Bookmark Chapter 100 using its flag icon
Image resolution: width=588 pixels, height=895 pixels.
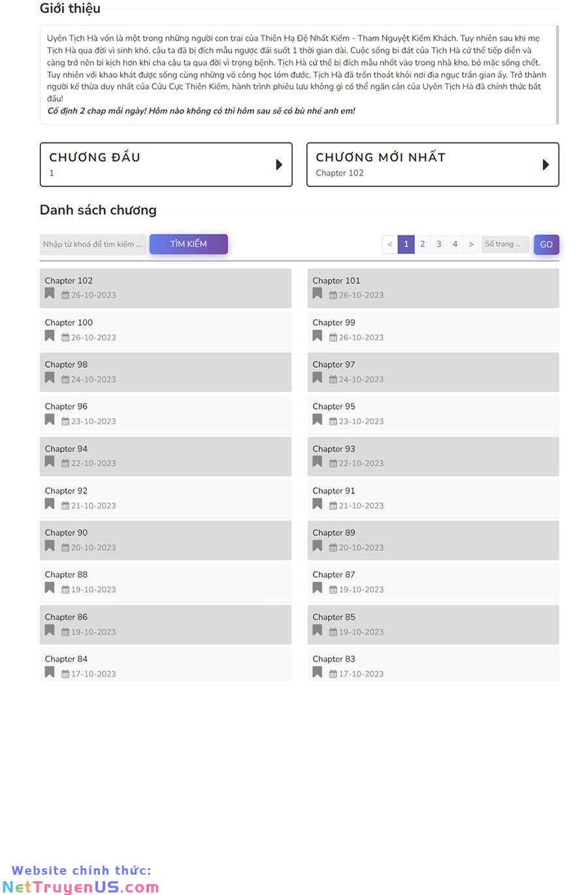tap(50, 336)
